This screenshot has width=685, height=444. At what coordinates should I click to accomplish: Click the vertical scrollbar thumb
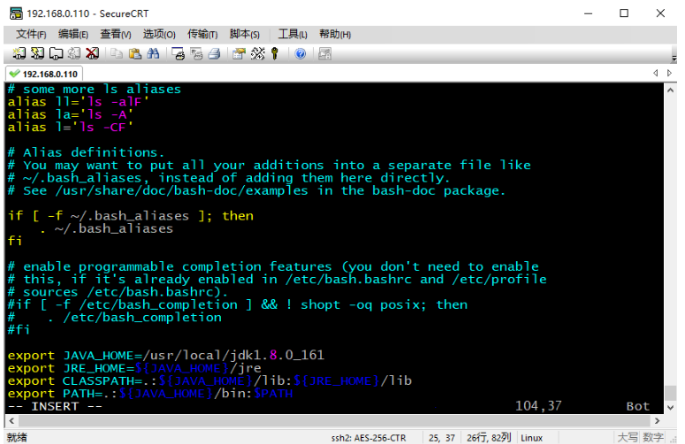pyautogui.click(x=671, y=393)
